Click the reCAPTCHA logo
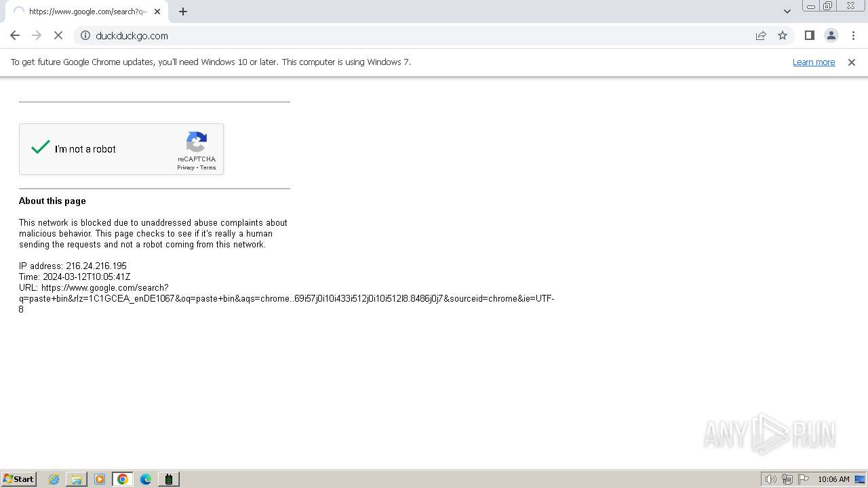 197,142
